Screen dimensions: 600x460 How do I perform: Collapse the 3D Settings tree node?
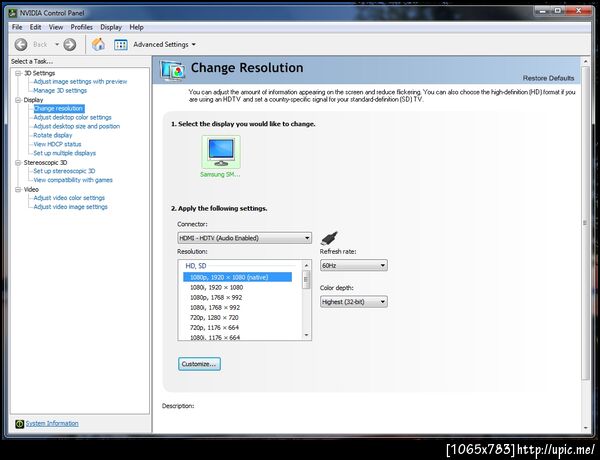18,73
